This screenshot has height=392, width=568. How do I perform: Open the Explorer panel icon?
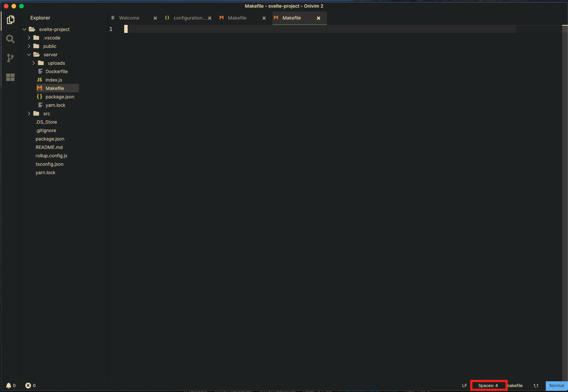(x=10, y=20)
